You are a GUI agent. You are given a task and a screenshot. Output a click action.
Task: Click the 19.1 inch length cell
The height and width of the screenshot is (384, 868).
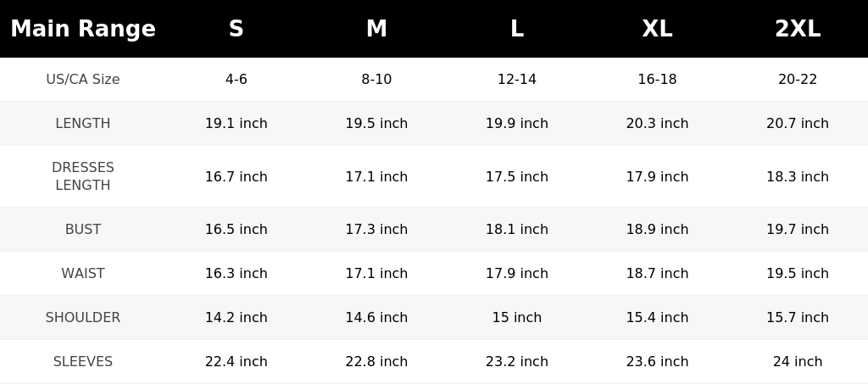tap(236, 124)
